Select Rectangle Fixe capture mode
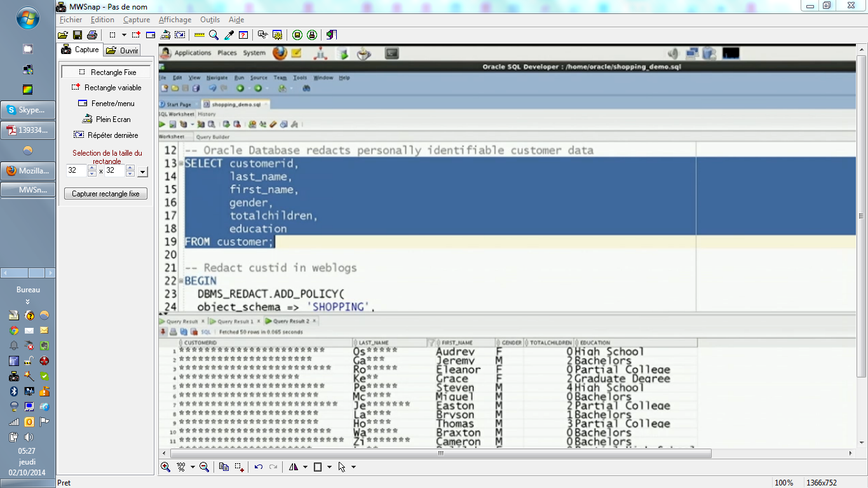 click(106, 72)
